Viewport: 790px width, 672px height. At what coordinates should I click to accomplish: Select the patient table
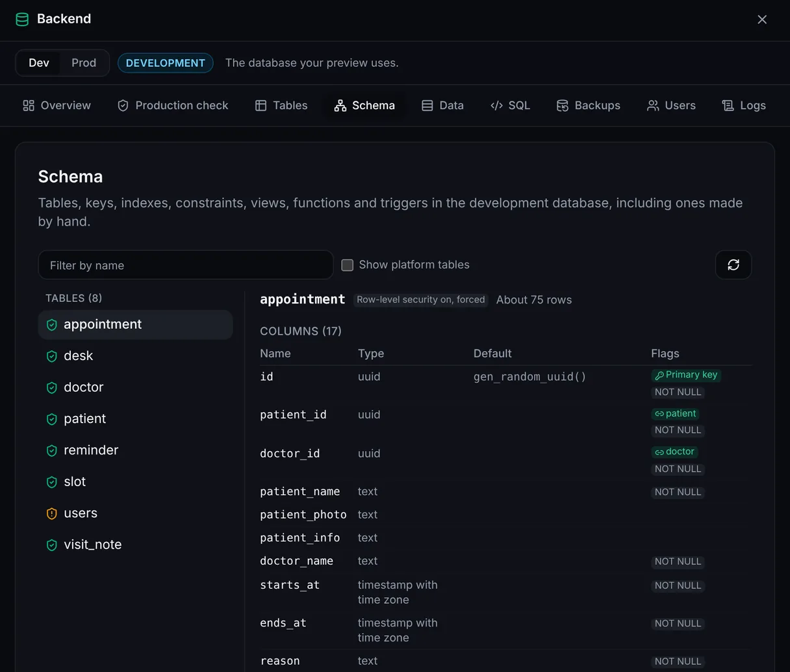[x=135, y=419]
